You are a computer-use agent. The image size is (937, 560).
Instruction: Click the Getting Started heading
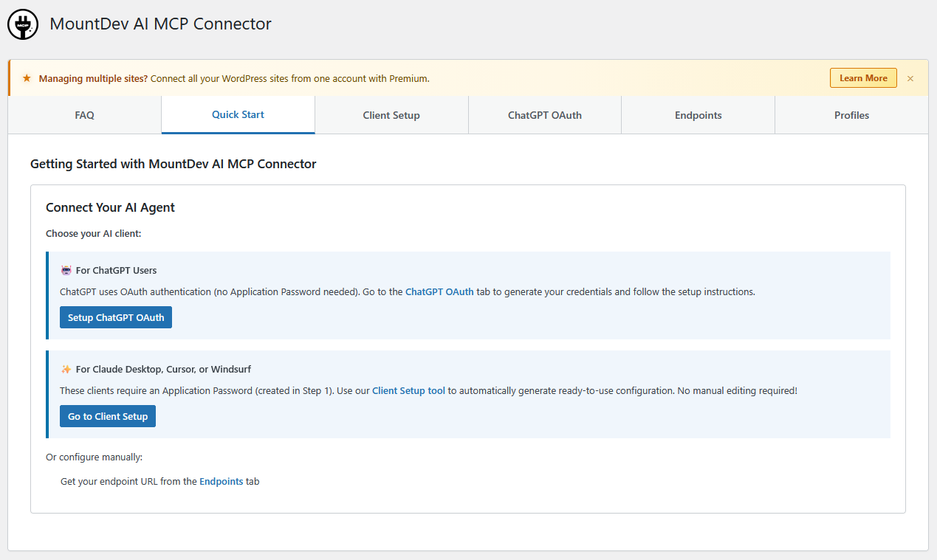pos(173,164)
